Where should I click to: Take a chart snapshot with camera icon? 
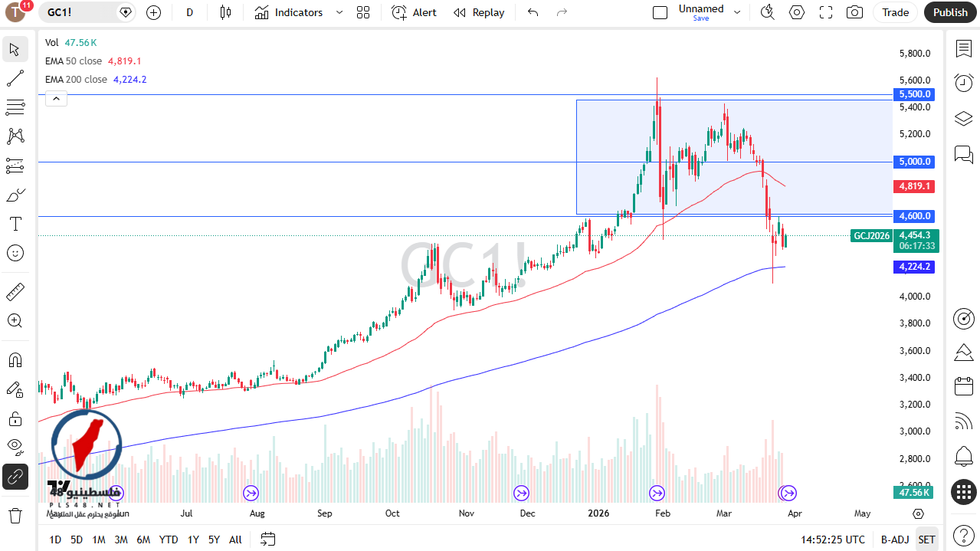(x=854, y=12)
